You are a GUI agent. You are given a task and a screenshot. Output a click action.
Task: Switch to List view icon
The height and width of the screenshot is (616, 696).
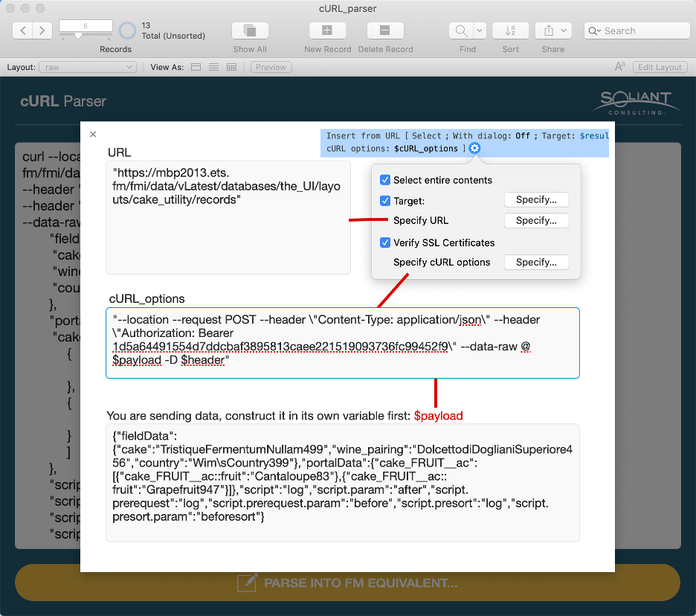click(x=213, y=67)
